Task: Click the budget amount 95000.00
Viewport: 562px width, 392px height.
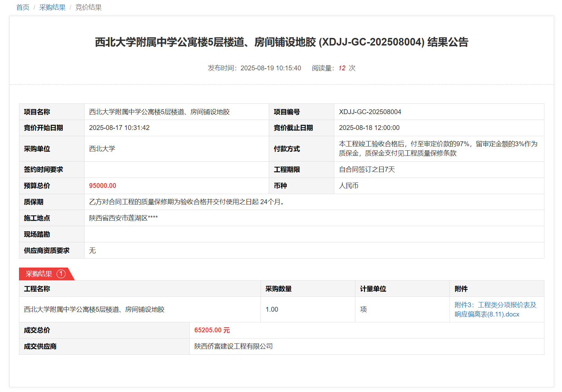Action: click(102, 186)
